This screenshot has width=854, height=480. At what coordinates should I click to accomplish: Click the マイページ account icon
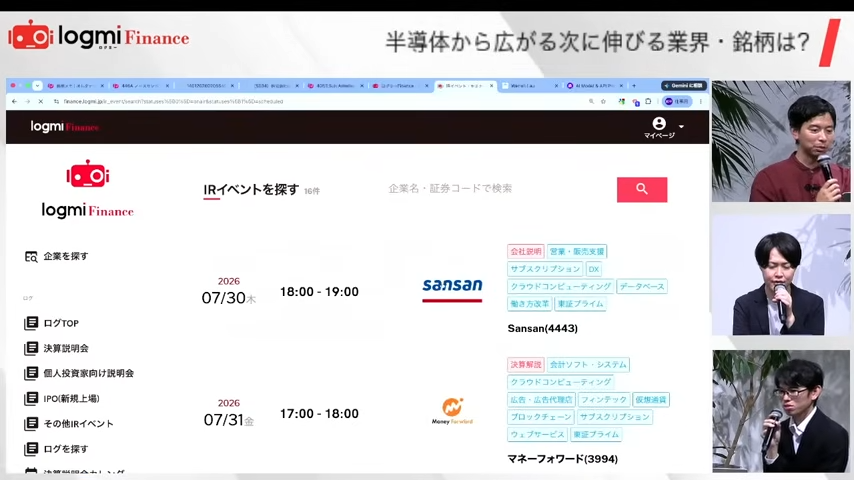pyautogui.click(x=659, y=124)
